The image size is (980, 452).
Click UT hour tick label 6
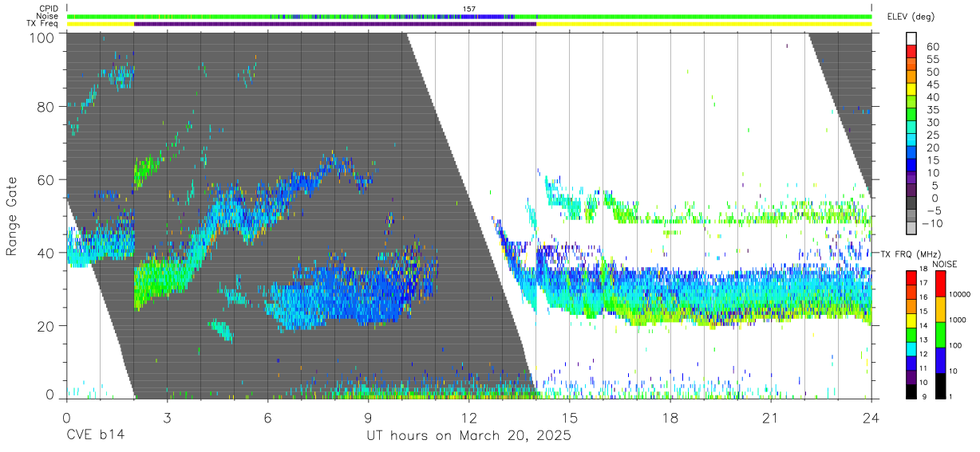pos(267,417)
